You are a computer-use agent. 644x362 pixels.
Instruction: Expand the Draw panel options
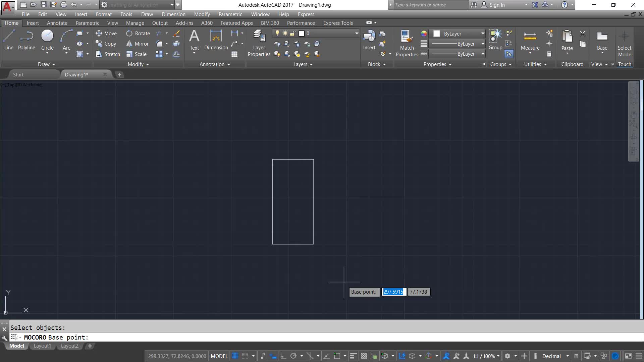click(x=46, y=64)
